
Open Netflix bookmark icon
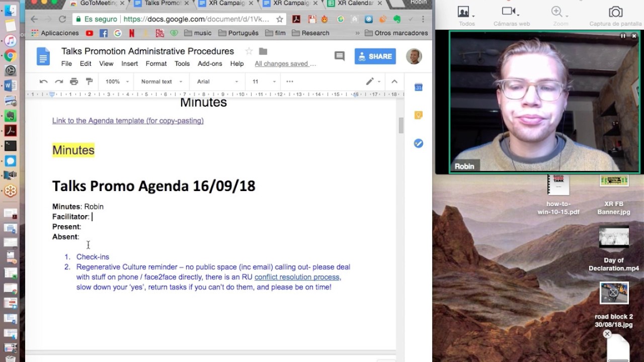coord(132,33)
